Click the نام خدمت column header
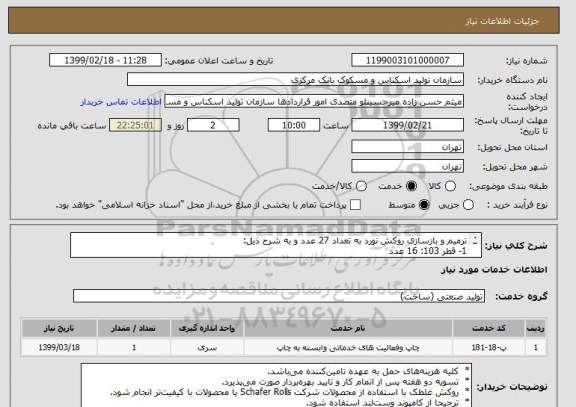 (348, 328)
